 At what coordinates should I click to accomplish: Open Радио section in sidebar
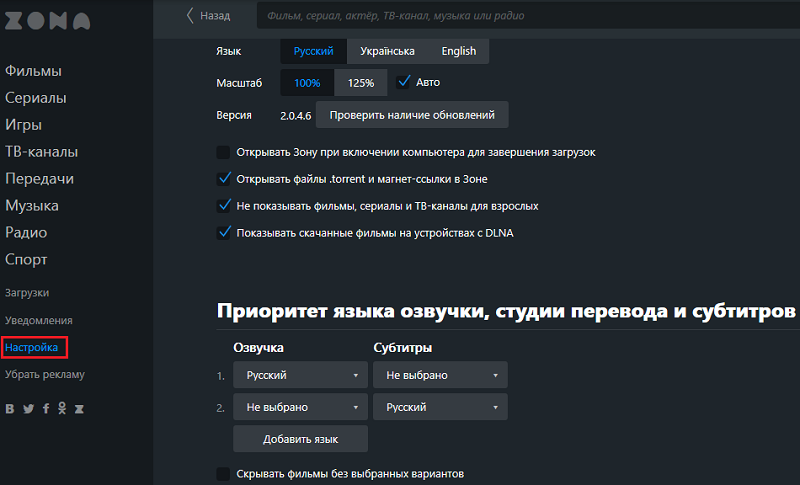click(26, 233)
